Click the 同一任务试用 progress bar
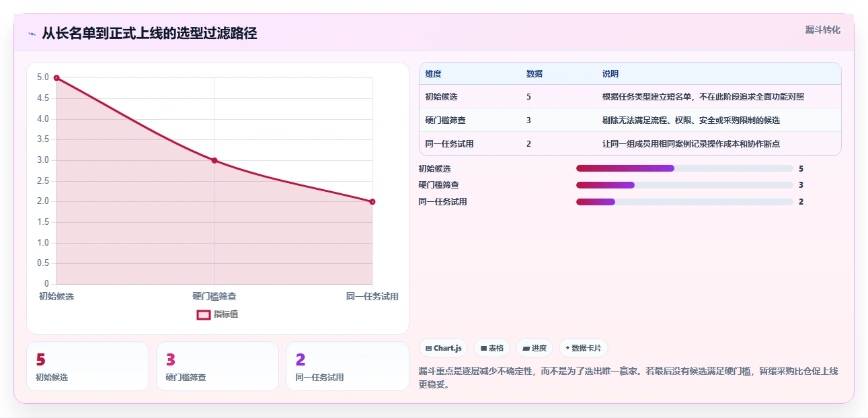The height and width of the screenshot is (418, 868). (684, 201)
